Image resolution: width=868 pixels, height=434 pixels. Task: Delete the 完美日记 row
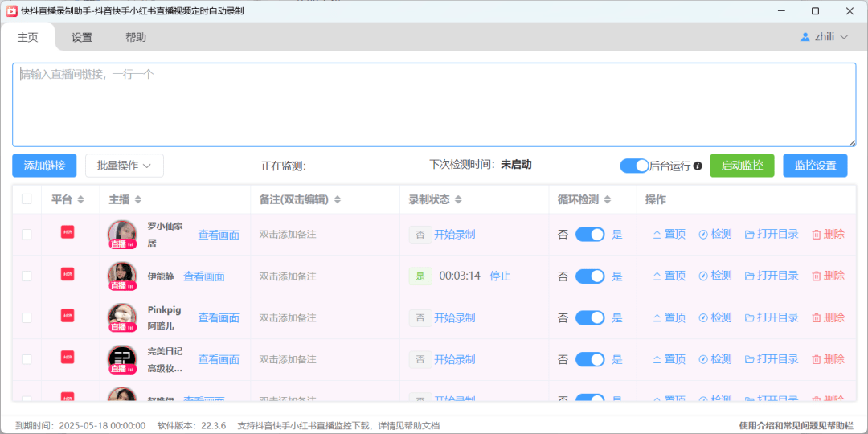coord(828,359)
